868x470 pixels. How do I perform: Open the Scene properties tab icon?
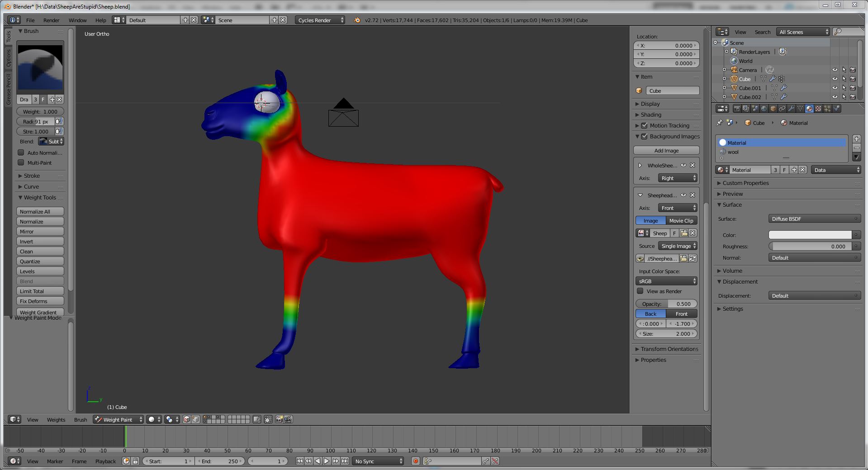tap(755, 109)
